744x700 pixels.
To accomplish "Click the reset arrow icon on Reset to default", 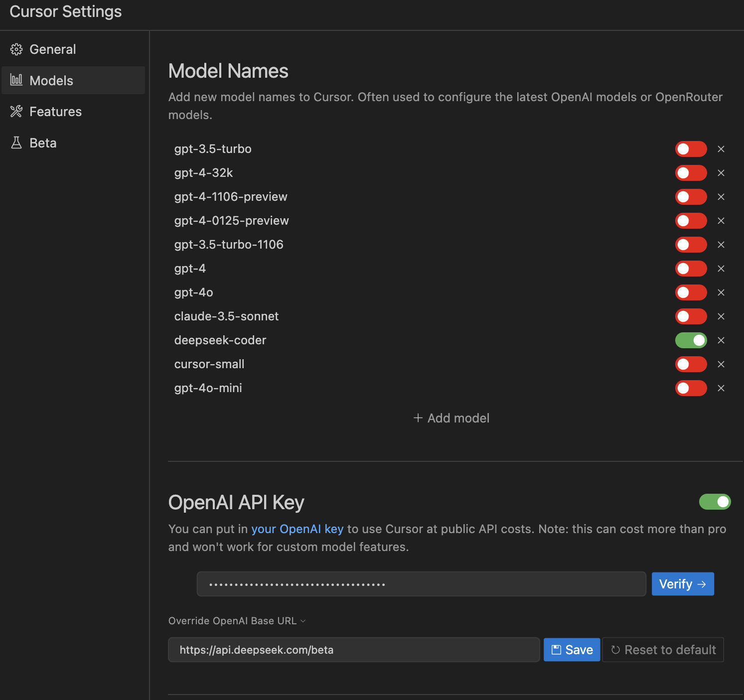I will coord(615,649).
